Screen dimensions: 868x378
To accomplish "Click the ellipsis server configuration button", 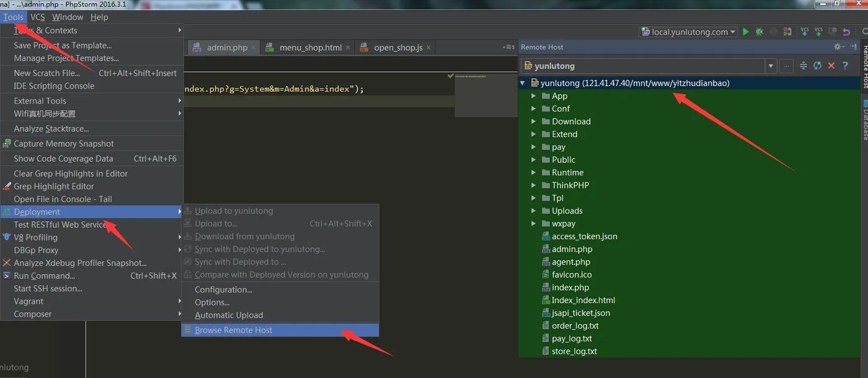I will pos(786,66).
